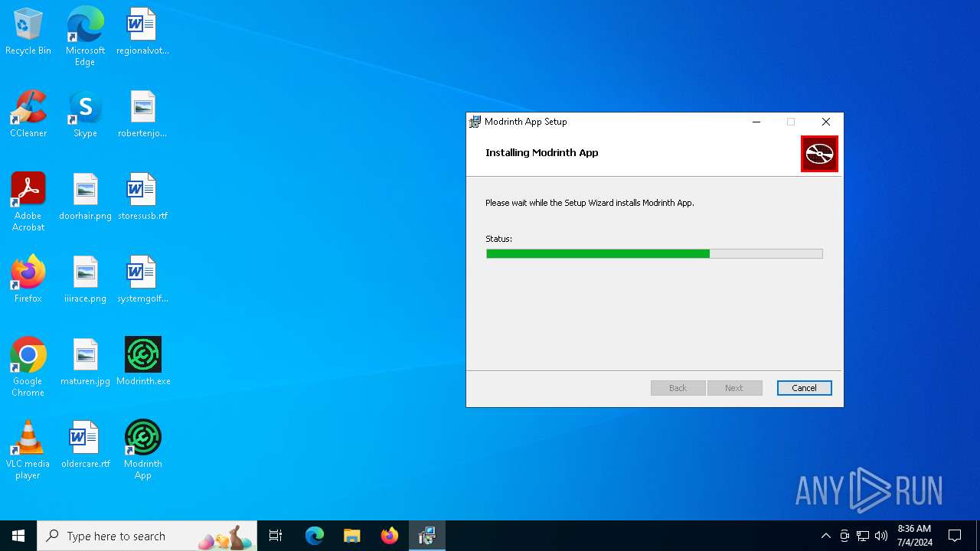980x551 pixels.
Task: Open Firefox desktop shortcut
Action: 28,280
